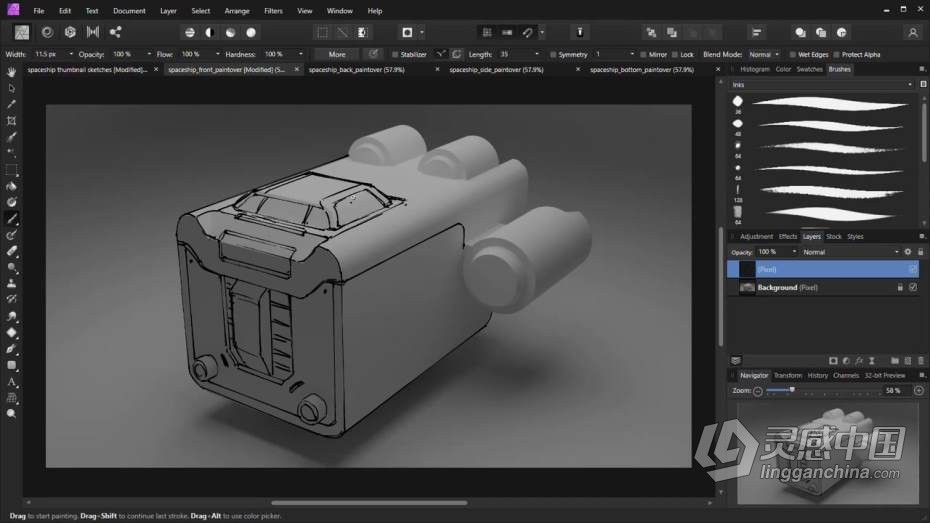Image resolution: width=930 pixels, height=523 pixels.
Task: Select the Move tool arrow
Action: pyautogui.click(x=11, y=88)
